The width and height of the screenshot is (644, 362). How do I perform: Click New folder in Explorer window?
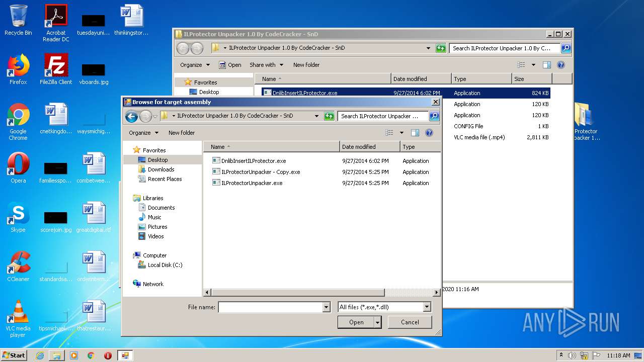coord(306,65)
